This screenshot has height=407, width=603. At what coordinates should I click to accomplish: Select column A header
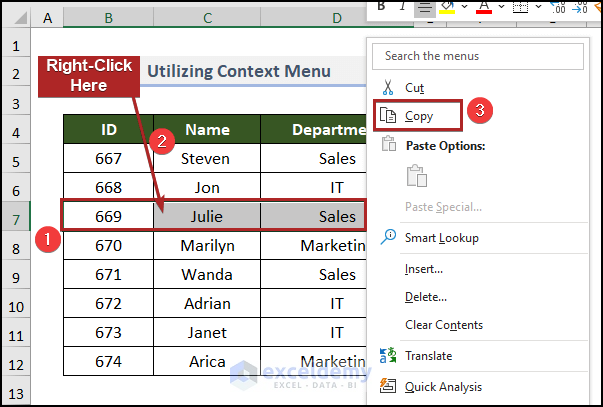click(x=47, y=18)
